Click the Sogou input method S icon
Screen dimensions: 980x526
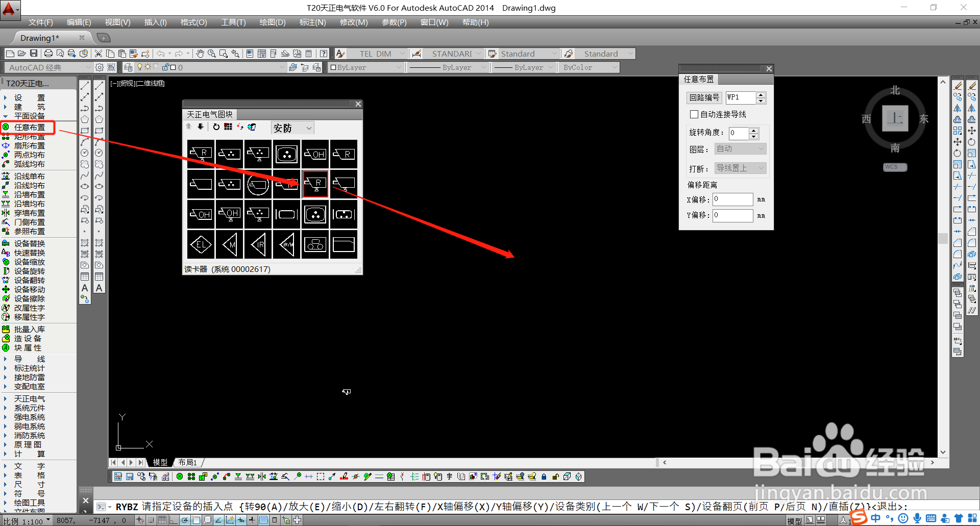click(859, 517)
